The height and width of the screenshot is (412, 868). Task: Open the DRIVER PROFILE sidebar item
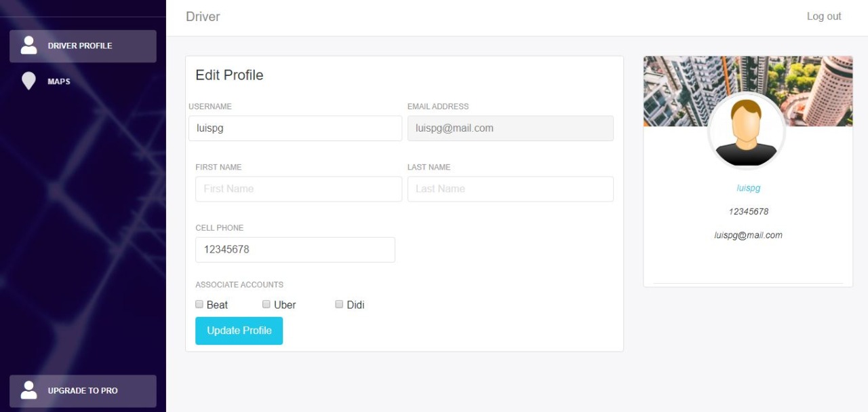tap(83, 46)
